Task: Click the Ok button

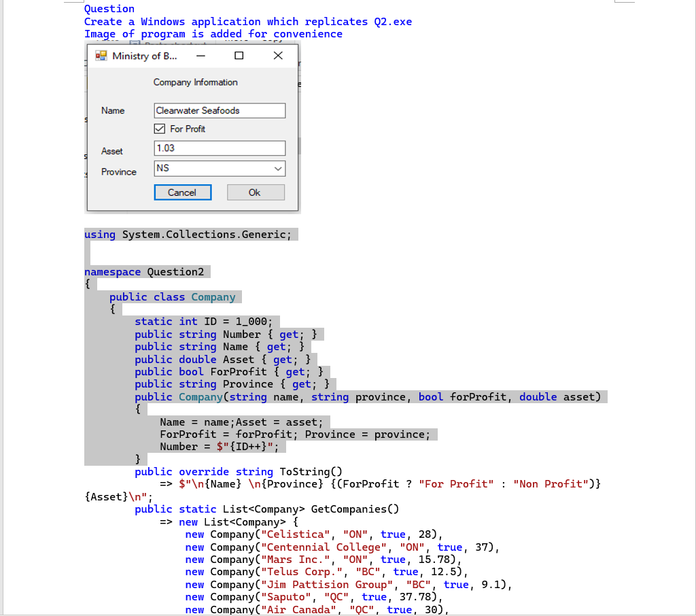Action: (256, 192)
